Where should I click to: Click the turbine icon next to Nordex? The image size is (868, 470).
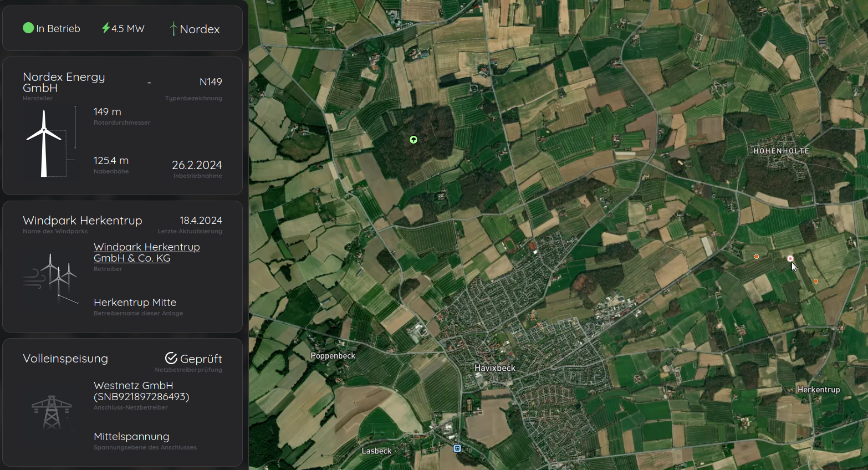click(x=173, y=29)
